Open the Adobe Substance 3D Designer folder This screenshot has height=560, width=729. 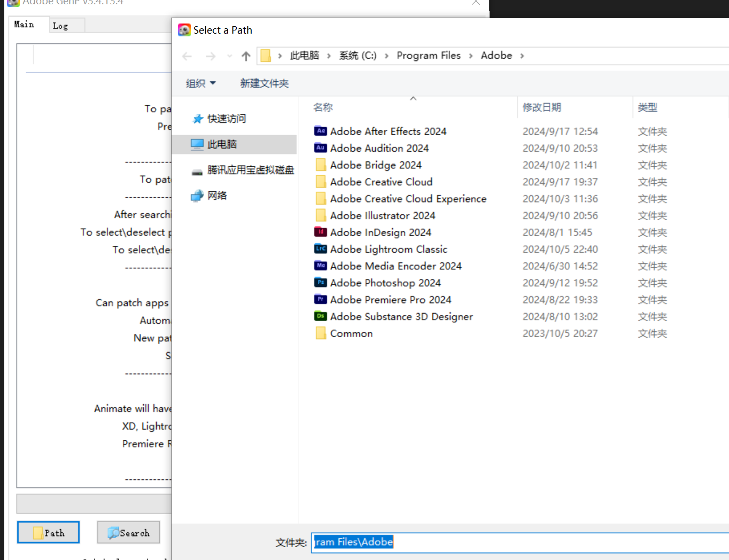tap(401, 316)
